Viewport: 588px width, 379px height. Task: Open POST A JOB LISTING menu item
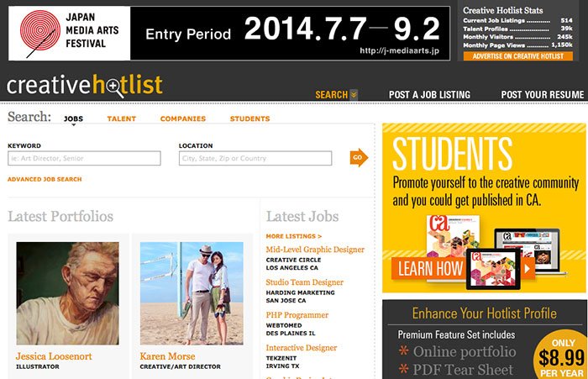(x=429, y=95)
